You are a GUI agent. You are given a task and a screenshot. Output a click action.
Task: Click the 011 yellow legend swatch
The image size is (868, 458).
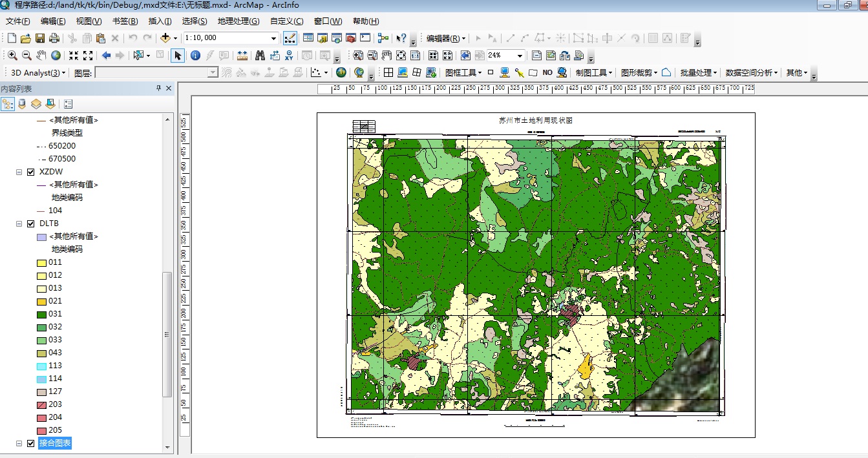[x=41, y=262]
